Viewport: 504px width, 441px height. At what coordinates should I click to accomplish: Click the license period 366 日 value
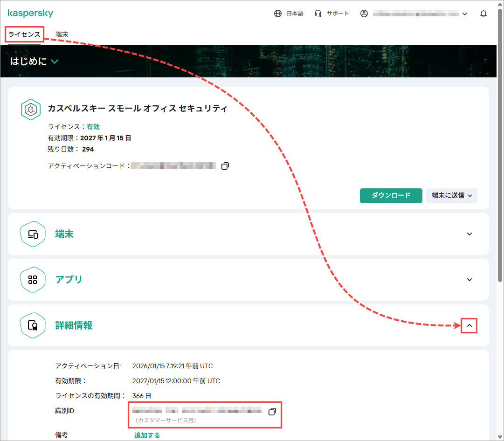(142, 396)
